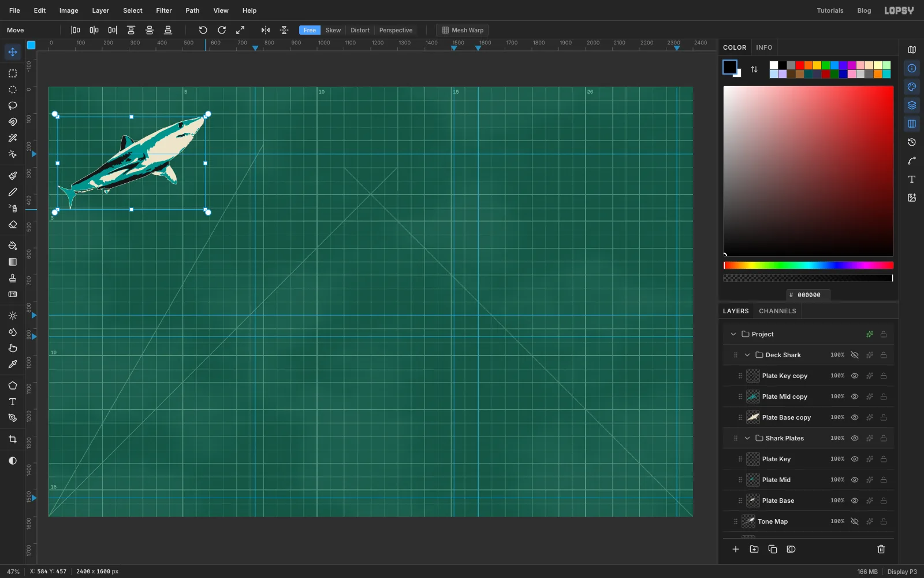Hide the Plate Key copy layer
This screenshot has width=924, height=578.
click(x=855, y=376)
